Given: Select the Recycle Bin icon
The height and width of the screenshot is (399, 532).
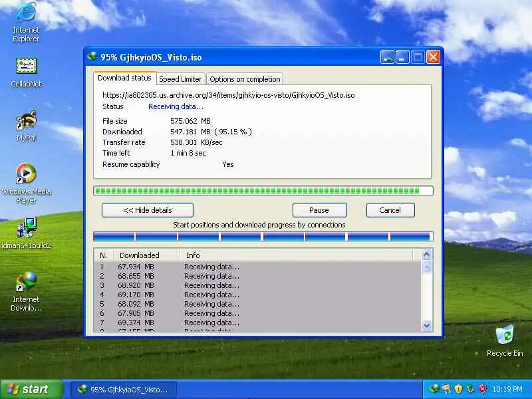Looking at the screenshot, I should [505, 341].
